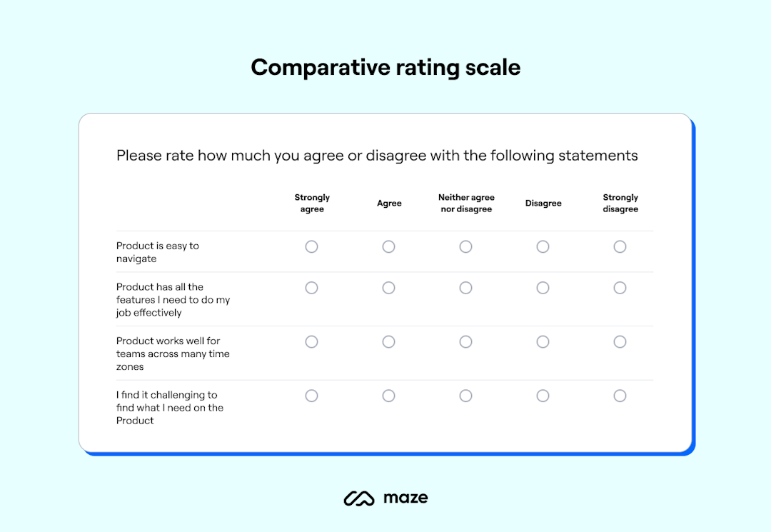Screen dimensions: 771x532
Task: Select Neither agree nor disagree for the features statement
Action: pos(465,288)
